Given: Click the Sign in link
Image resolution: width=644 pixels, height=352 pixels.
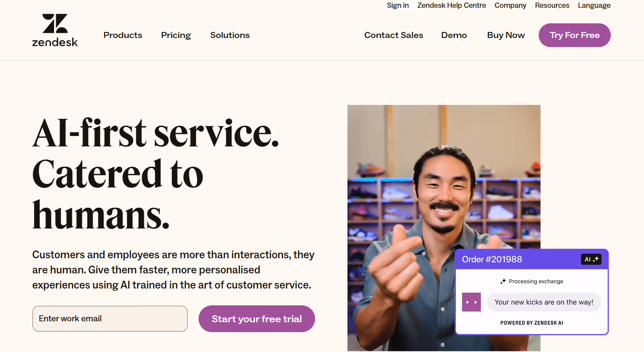Looking at the screenshot, I should [397, 5].
